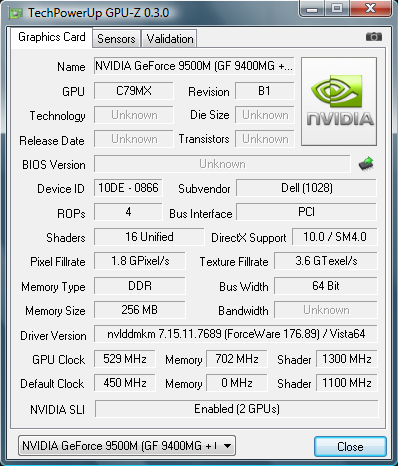
Task: Click the Name field showing GeForce 9500M
Action: click(194, 66)
